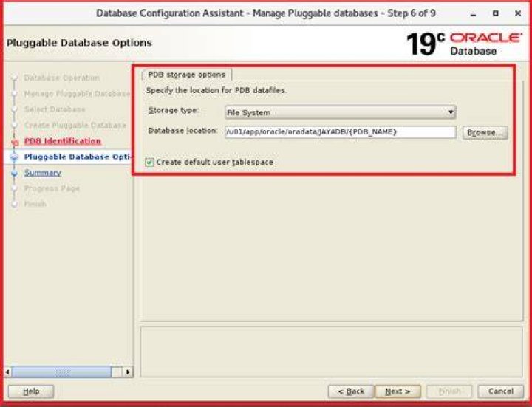Viewport: 532px width, 407px height.
Task: Close the Database Configuration Assistant window
Action: (518, 13)
